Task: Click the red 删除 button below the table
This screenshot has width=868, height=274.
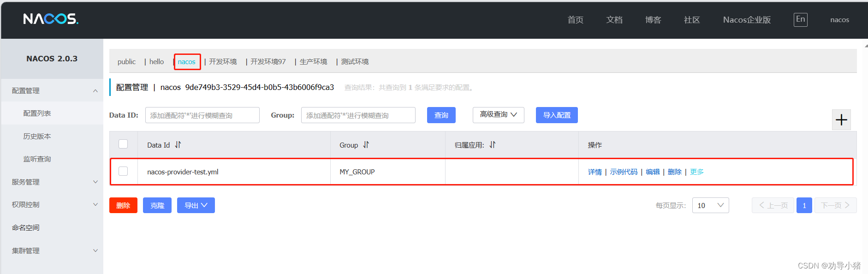Action: (x=123, y=205)
